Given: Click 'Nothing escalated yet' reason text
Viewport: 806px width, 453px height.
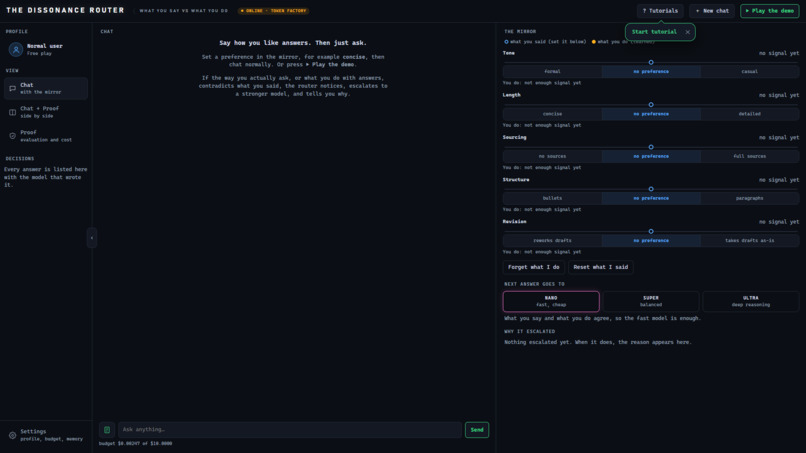Looking at the screenshot, I should tap(598, 342).
